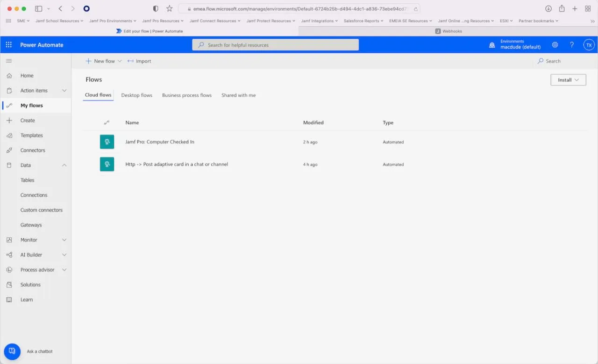Open the Environments picker icon

tap(491, 44)
